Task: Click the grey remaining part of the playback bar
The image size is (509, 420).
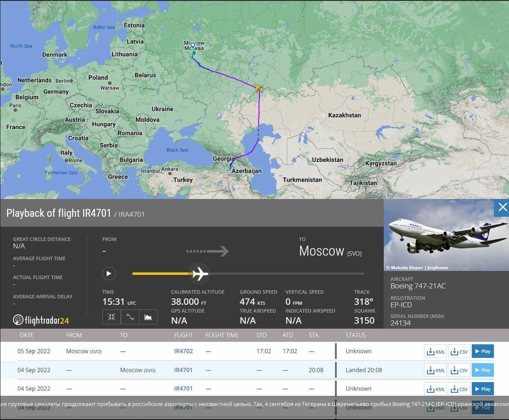Action: pos(286,274)
